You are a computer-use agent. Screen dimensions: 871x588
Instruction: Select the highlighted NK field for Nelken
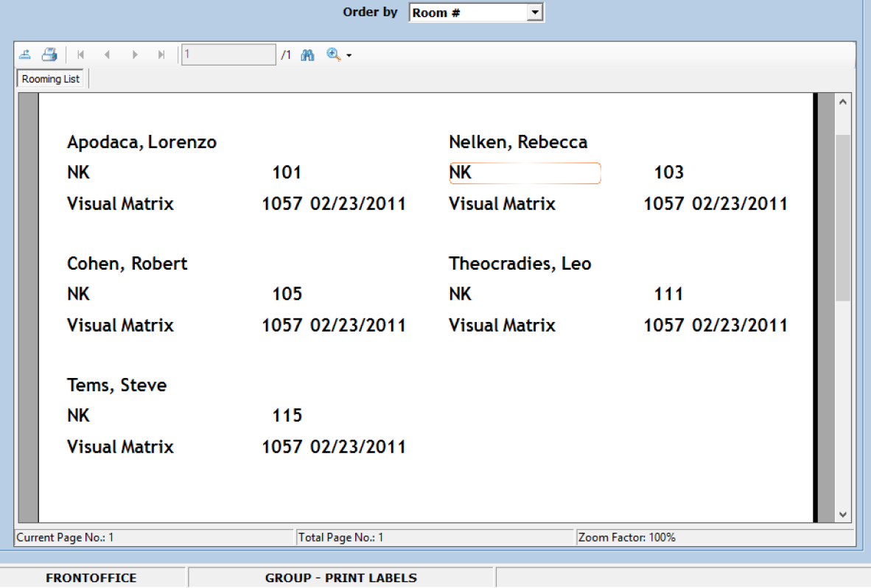(524, 173)
